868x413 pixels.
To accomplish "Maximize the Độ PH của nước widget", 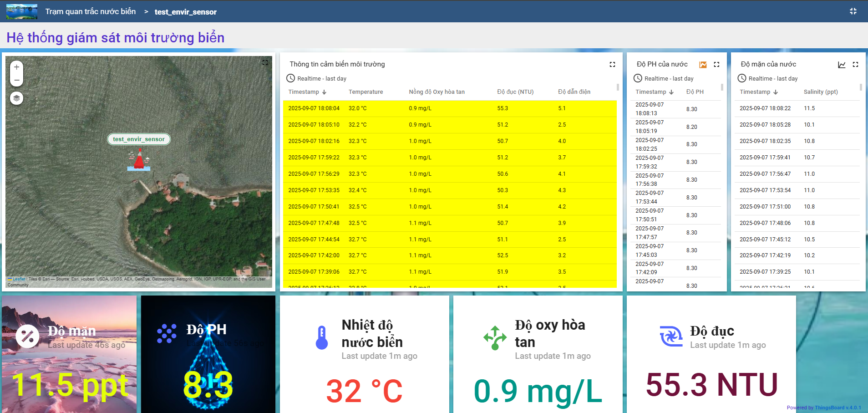I will (716, 65).
